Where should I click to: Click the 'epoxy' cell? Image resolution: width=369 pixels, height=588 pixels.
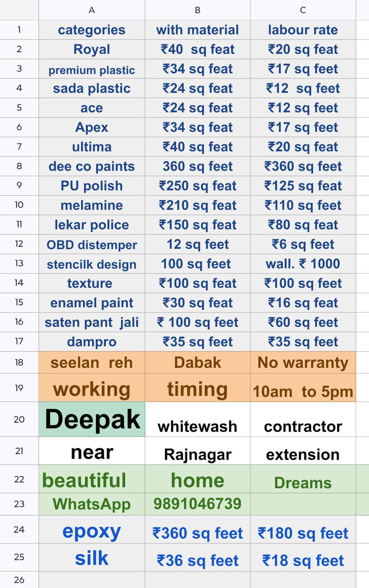(x=92, y=530)
